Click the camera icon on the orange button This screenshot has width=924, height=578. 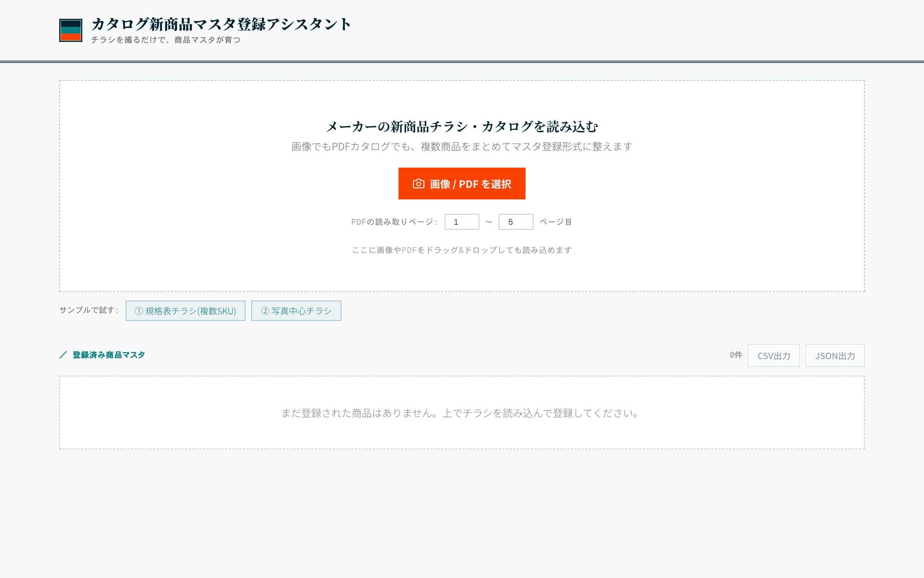coord(418,184)
